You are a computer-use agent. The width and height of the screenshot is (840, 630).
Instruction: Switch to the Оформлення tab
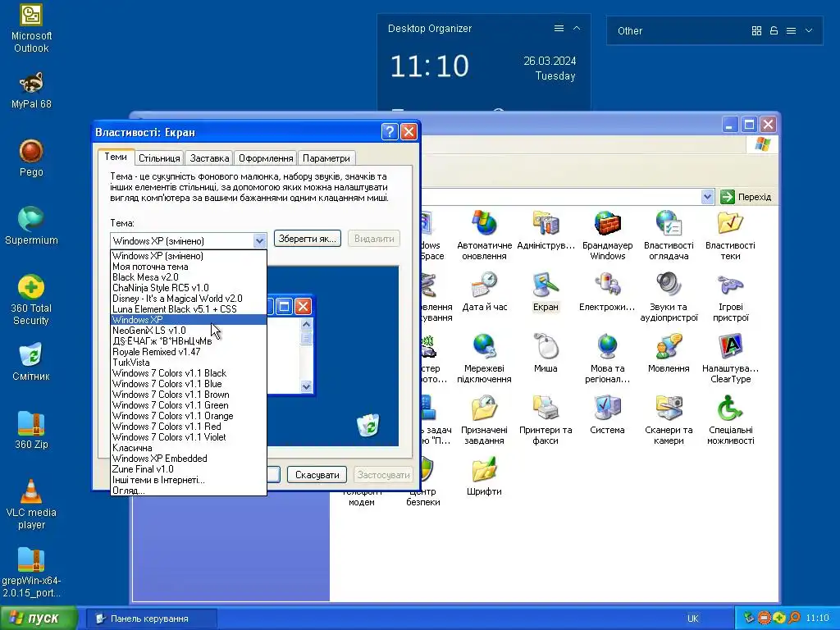pyautogui.click(x=266, y=158)
